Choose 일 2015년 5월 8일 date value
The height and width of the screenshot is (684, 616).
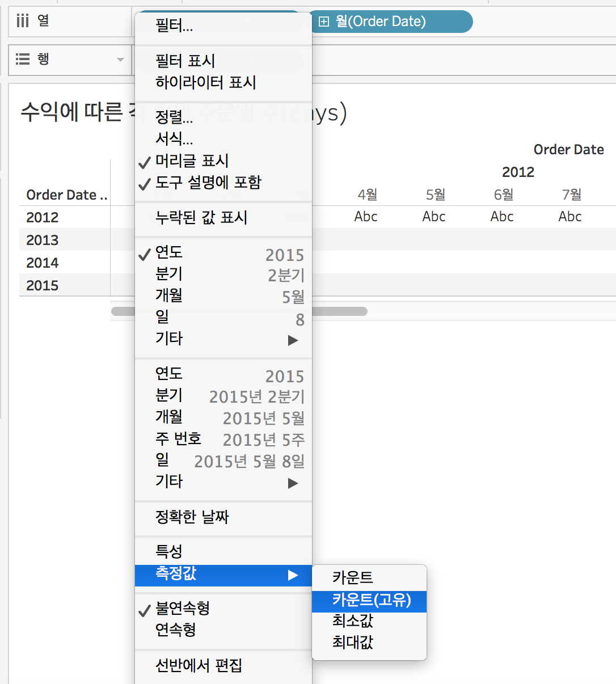[223, 460]
